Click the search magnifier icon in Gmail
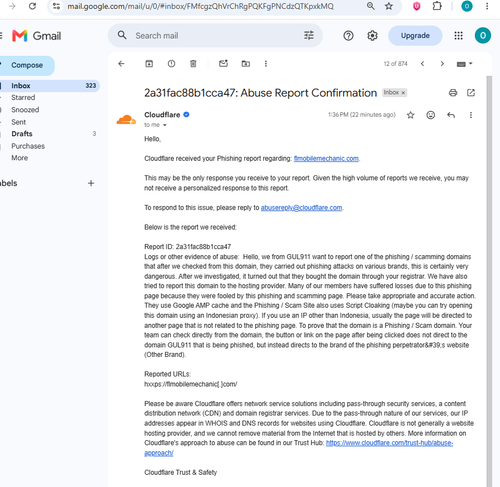This screenshot has height=487, width=500. [x=122, y=35]
